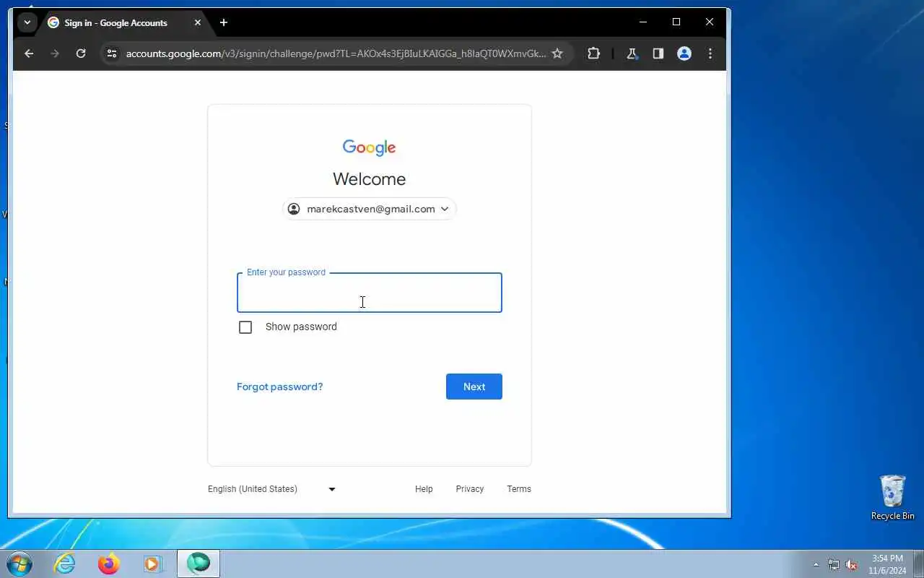Image resolution: width=924 pixels, height=578 pixels.
Task: Launch Internet Explorer from taskbar
Action: point(65,564)
